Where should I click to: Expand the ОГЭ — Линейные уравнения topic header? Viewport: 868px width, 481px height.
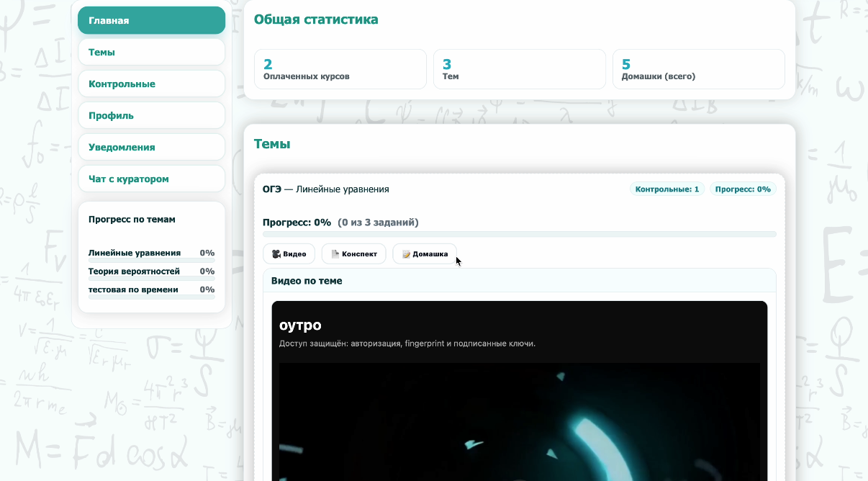pyautogui.click(x=326, y=189)
